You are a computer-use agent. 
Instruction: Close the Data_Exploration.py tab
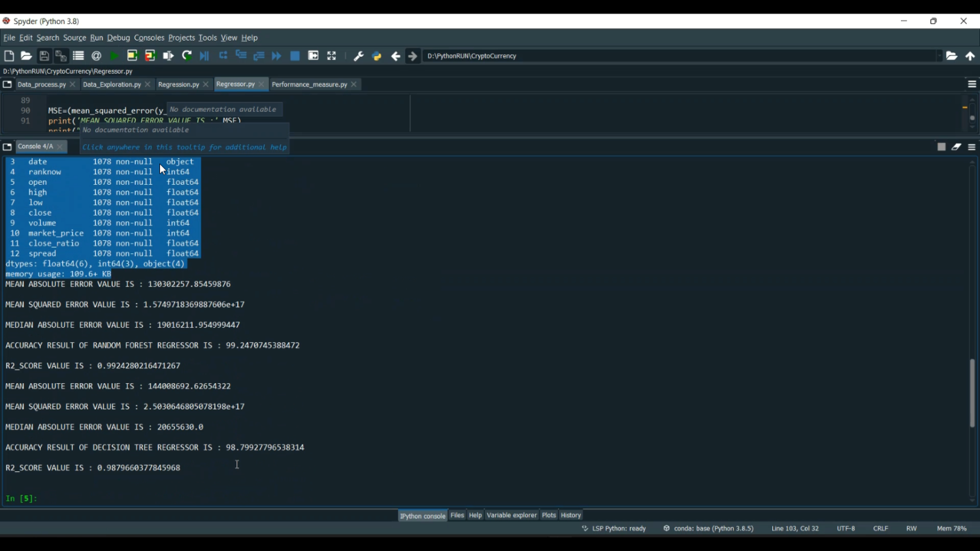click(x=148, y=85)
